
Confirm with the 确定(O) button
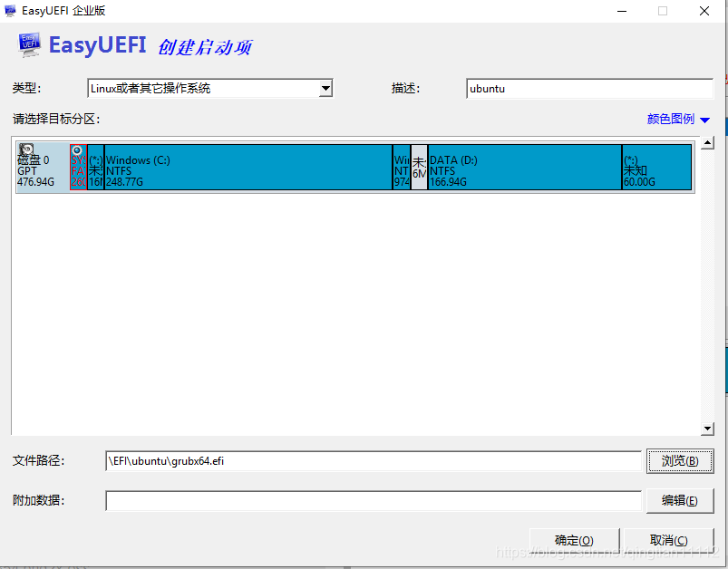574,541
